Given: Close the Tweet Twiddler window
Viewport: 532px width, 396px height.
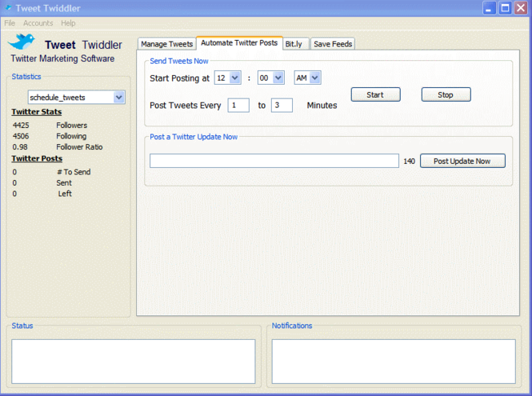Looking at the screenshot, I should click(x=521, y=8).
